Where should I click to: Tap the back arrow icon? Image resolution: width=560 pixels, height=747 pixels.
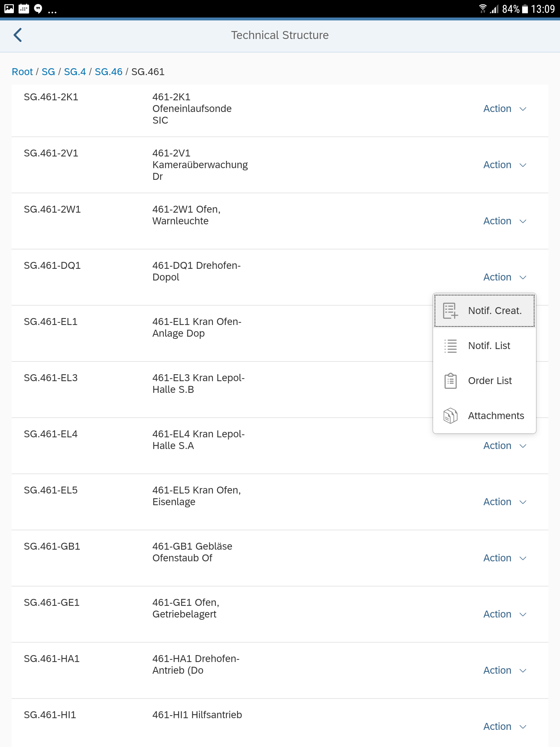pyautogui.click(x=17, y=35)
